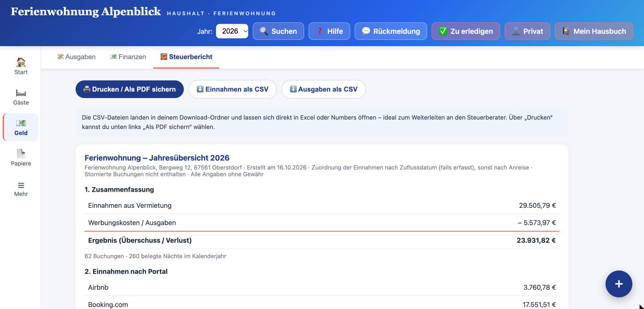Click the Airbnb amount 3.760,78 €
This screenshot has height=309, width=644.
point(540,288)
